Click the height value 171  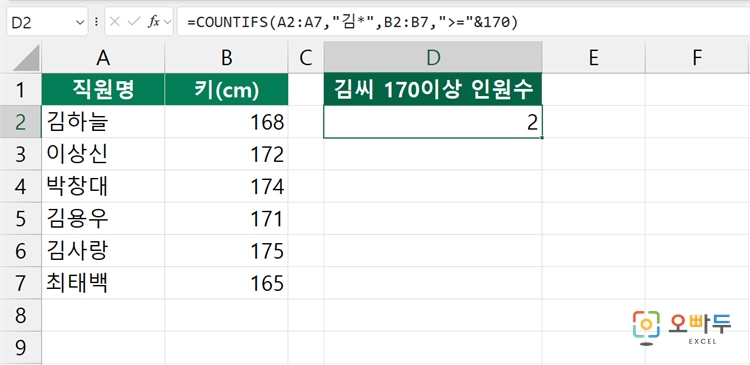226,219
